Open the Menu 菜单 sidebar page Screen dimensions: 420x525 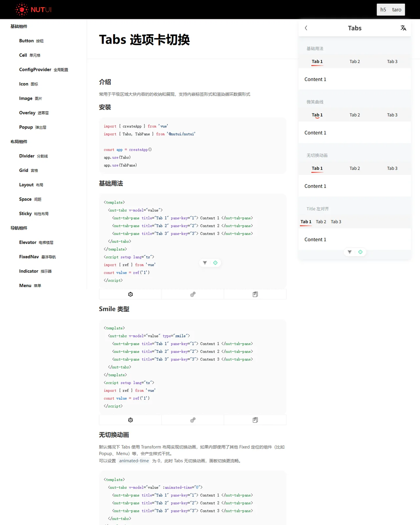[30, 286]
